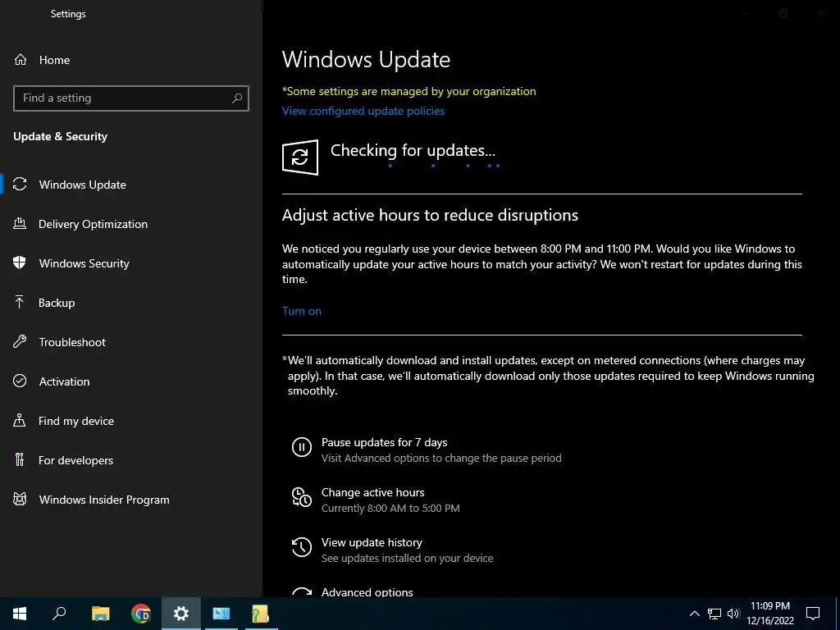Focus the Find a setting search box

(131, 98)
